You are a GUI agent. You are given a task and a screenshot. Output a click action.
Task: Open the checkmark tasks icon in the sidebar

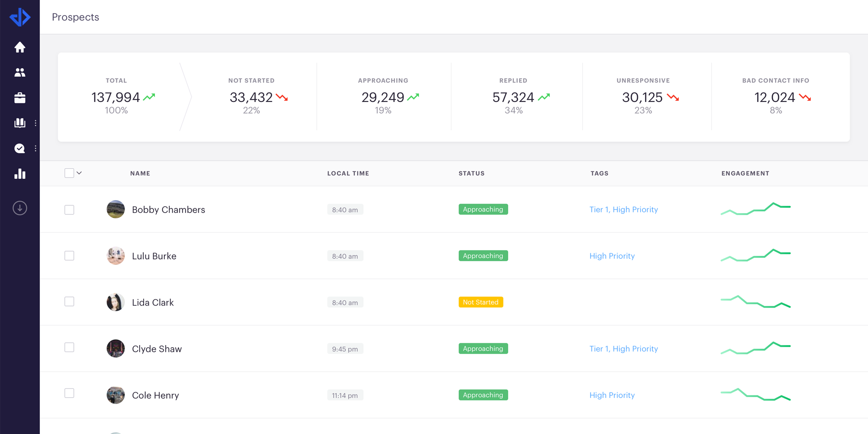pos(20,148)
